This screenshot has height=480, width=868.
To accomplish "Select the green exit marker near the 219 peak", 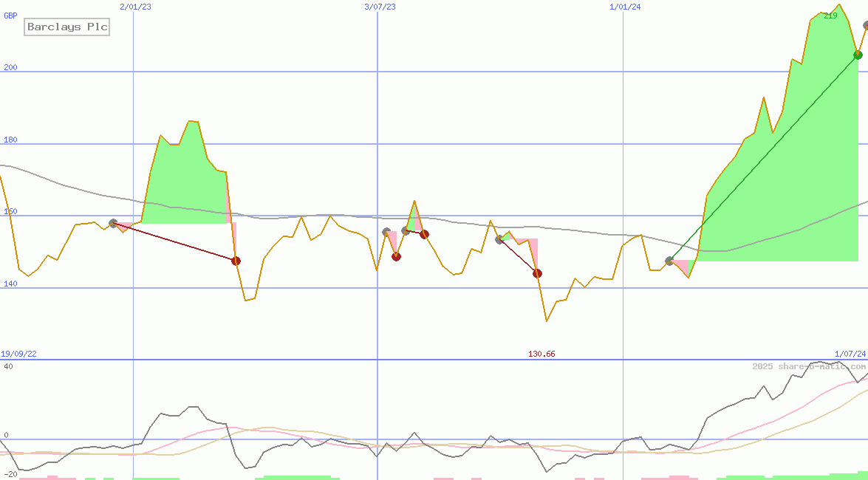I will (858, 55).
